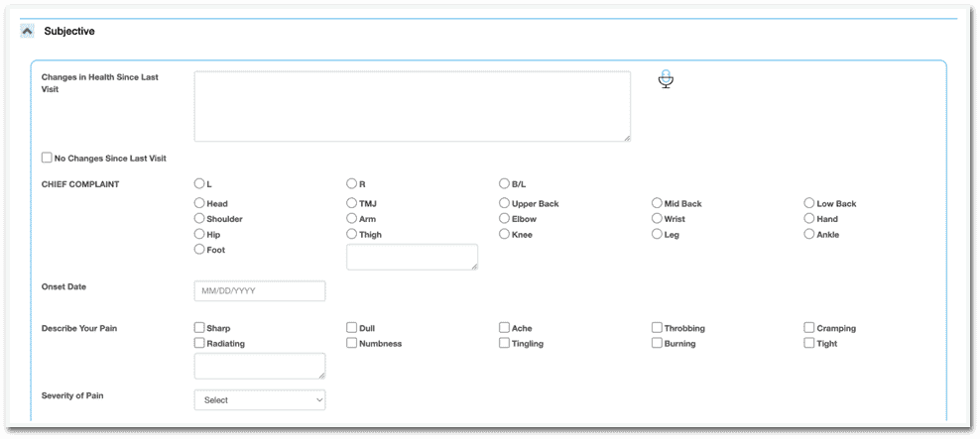The image size is (980, 439).
Task: Open the Severity of Pain dropdown
Action: [260, 400]
